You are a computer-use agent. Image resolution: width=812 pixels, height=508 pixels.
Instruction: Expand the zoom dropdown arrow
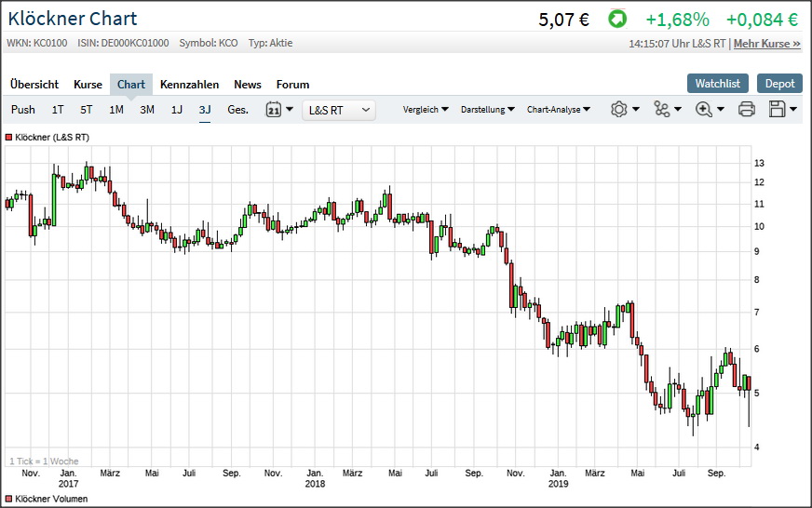tap(721, 109)
